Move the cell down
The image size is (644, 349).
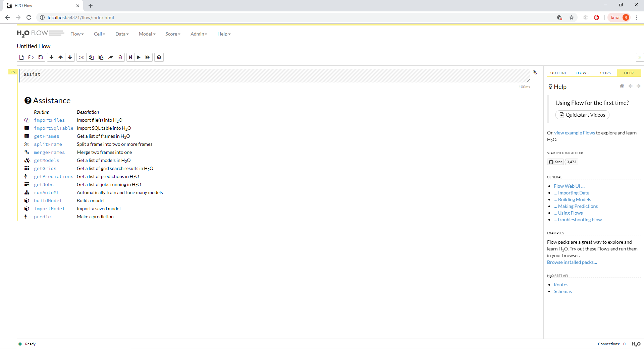click(x=70, y=57)
